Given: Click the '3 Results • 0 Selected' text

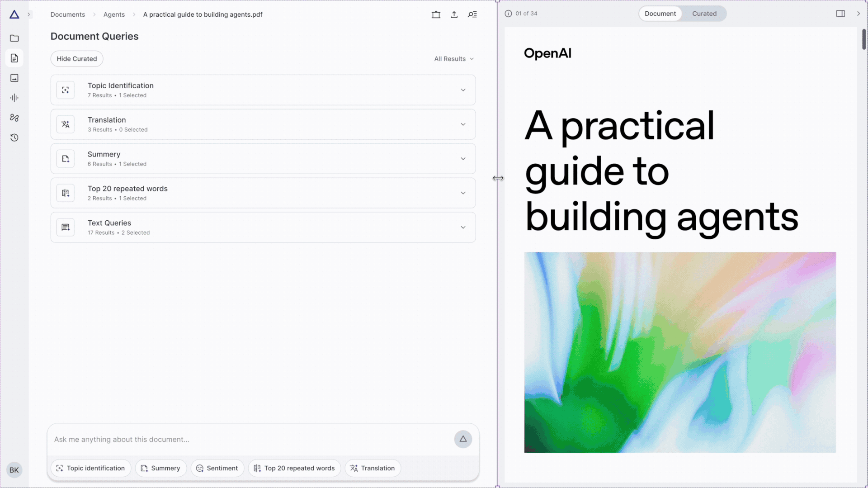Looking at the screenshot, I should tap(118, 130).
